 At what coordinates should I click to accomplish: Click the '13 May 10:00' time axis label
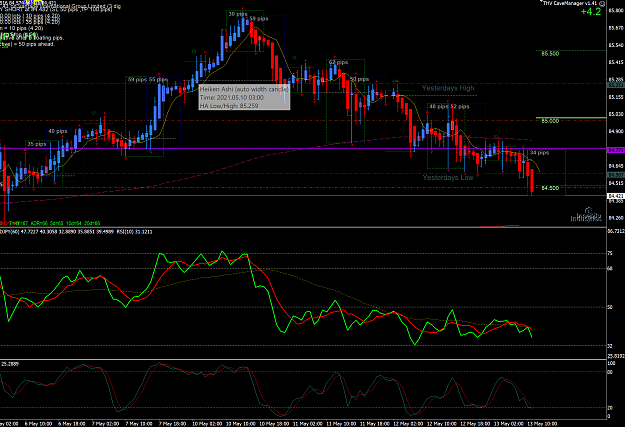(543, 423)
